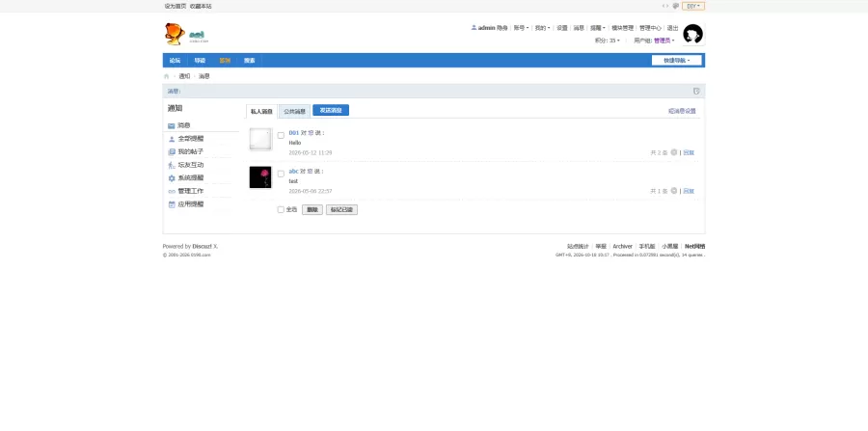Screen dimensions: 868x431
Task: Click the round icon in D01 row
Action: [x=674, y=152]
